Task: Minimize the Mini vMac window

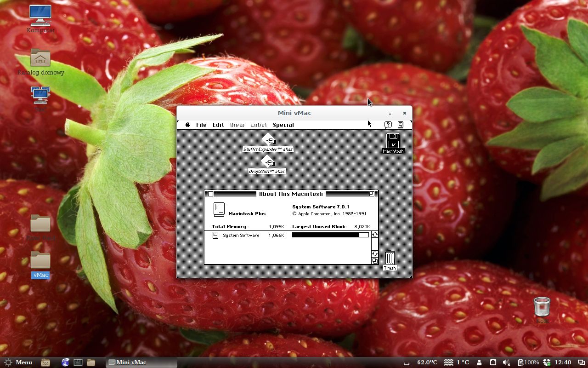Action: tap(390, 113)
